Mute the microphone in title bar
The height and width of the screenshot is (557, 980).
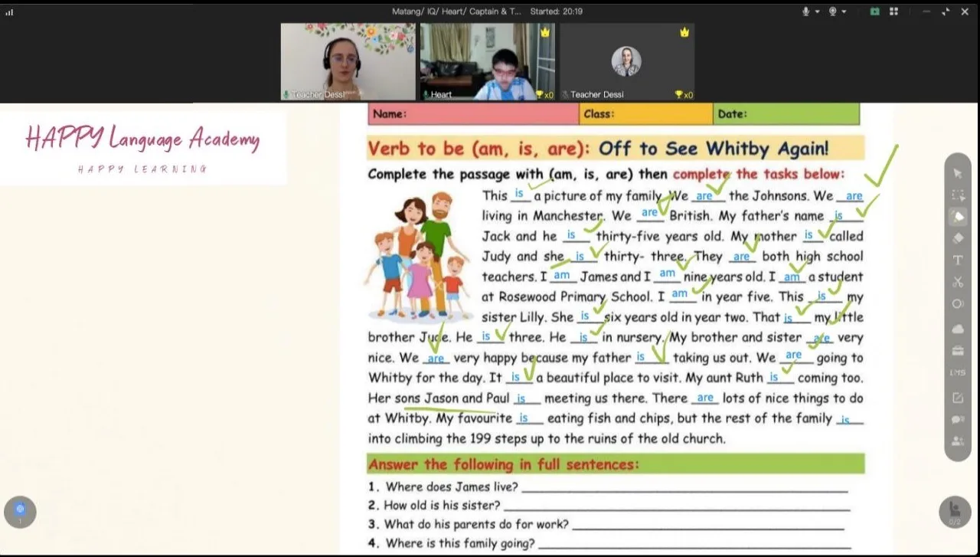pos(806,11)
